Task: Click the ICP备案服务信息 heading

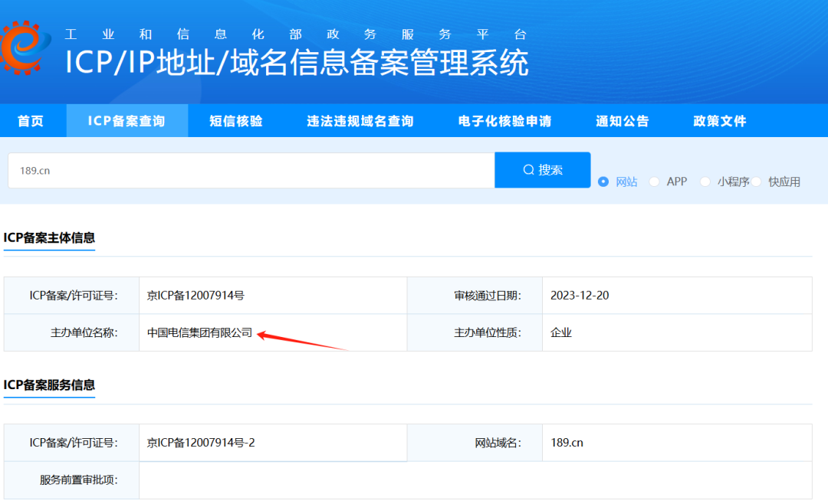Action: tap(49, 385)
